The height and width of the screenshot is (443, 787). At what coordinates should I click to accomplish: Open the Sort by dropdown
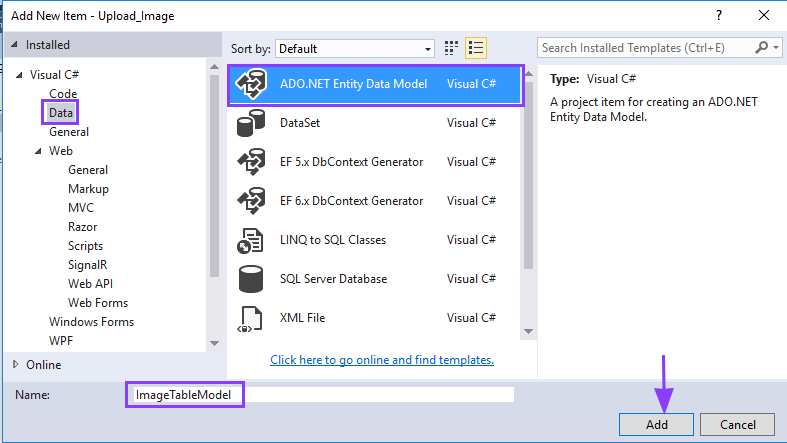click(354, 48)
